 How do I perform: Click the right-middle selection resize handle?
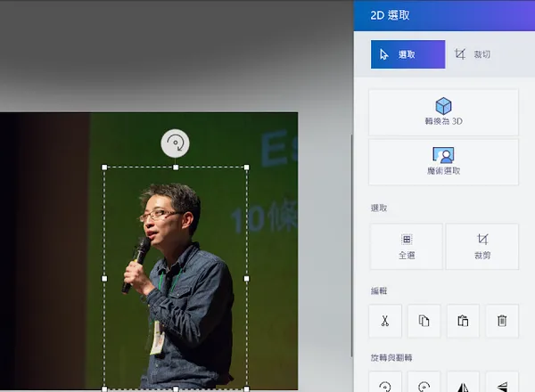247,278
